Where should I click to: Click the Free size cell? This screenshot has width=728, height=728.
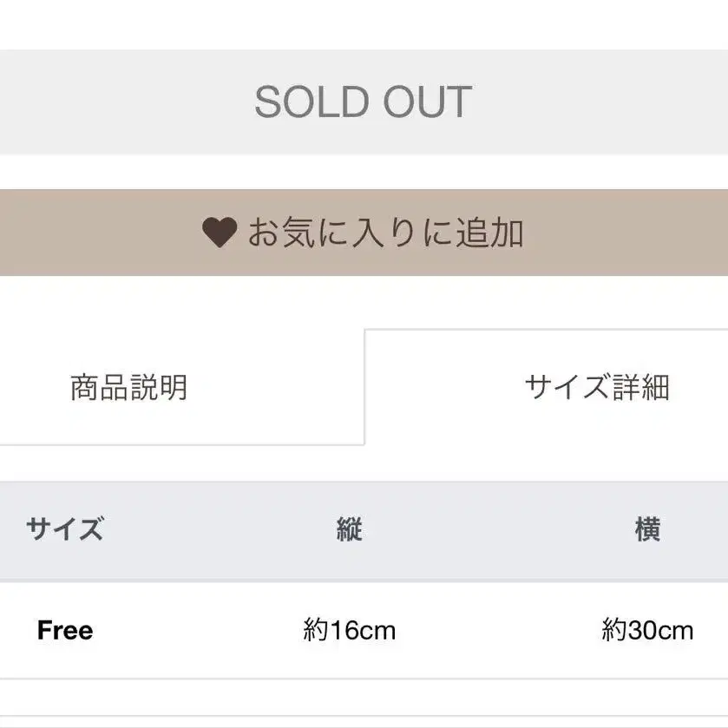pos(65,630)
